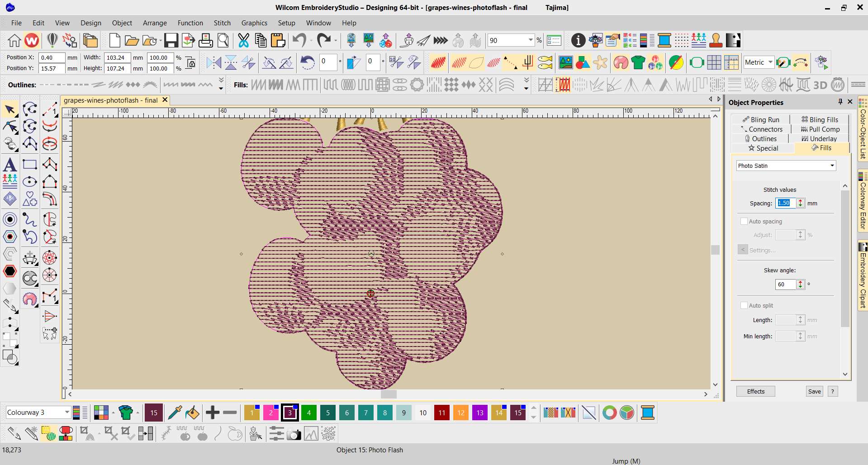The width and height of the screenshot is (868, 465).
Task: Click the Undo arrow icon
Action: coord(299,41)
